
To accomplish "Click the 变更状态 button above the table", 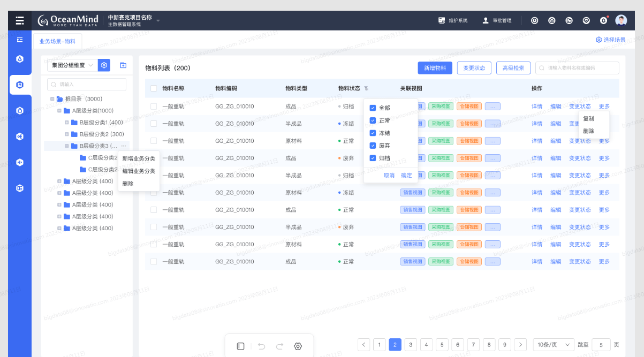I will [474, 68].
